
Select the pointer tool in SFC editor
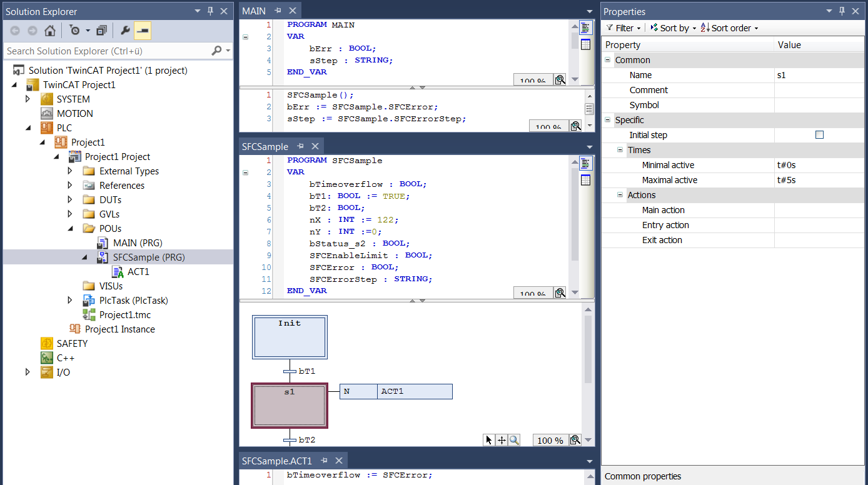click(x=489, y=440)
